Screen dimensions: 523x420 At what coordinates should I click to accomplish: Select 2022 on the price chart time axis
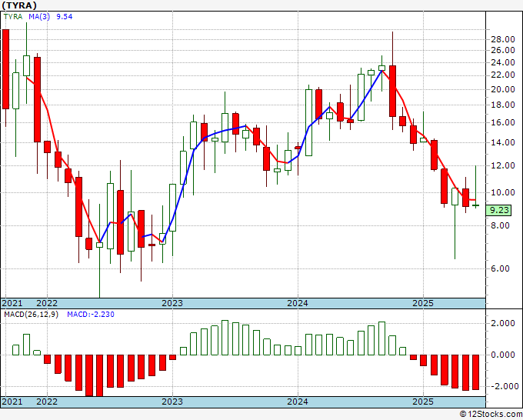coord(47,304)
